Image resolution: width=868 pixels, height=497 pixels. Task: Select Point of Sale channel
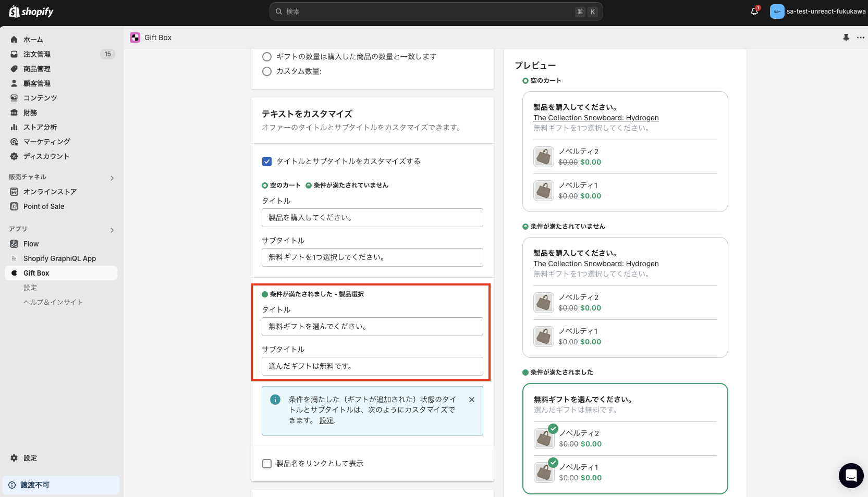(43, 206)
